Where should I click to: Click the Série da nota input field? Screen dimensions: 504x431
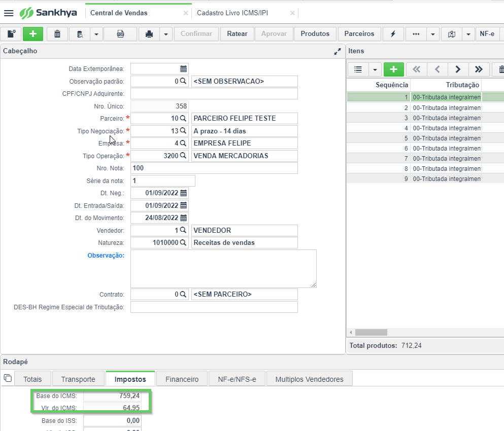pos(162,181)
